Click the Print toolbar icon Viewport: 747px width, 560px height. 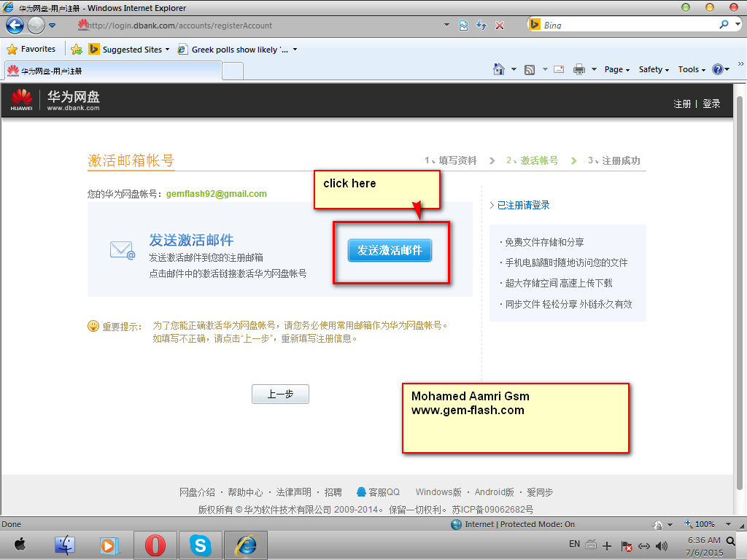tap(578, 69)
